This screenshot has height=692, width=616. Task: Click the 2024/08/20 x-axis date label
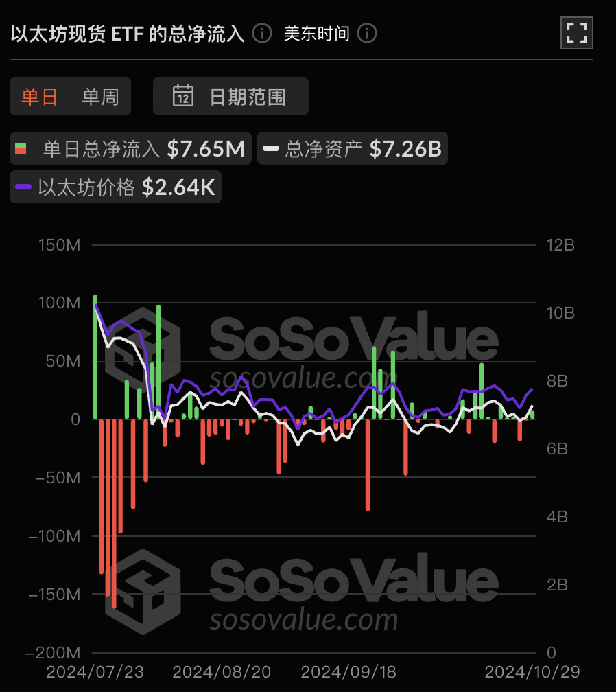[x=222, y=672]
